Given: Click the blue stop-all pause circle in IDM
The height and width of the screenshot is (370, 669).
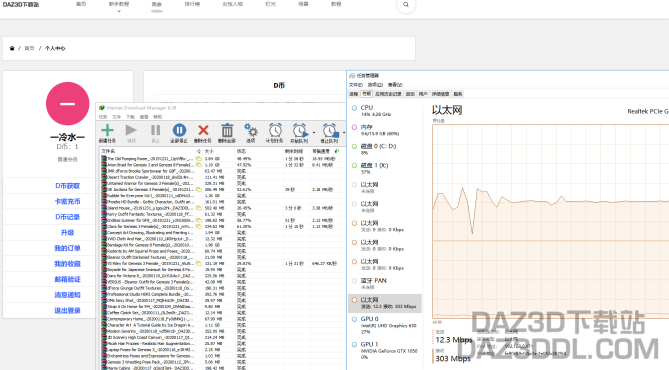Looking at the screenshot, I should point(179,130).
